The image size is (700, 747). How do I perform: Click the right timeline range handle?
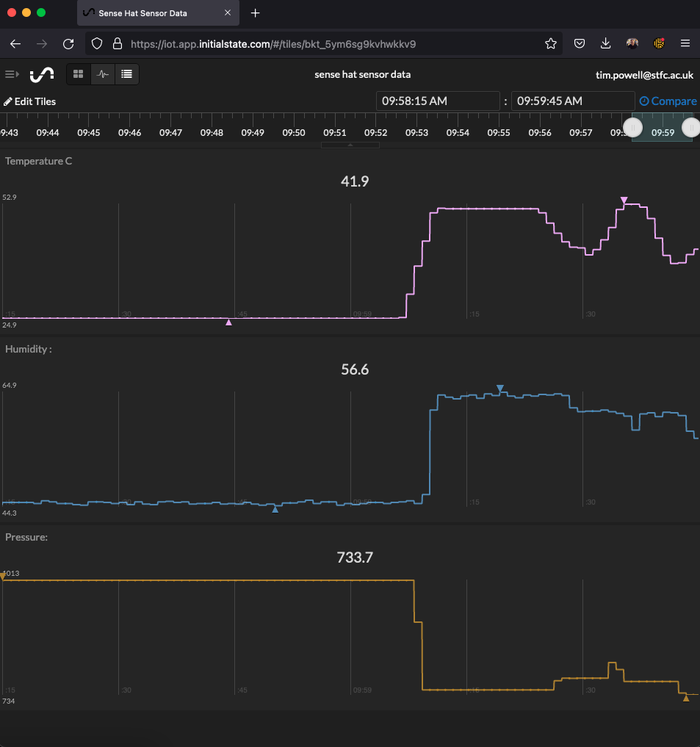pyautogui.click(x=691, y=128)
